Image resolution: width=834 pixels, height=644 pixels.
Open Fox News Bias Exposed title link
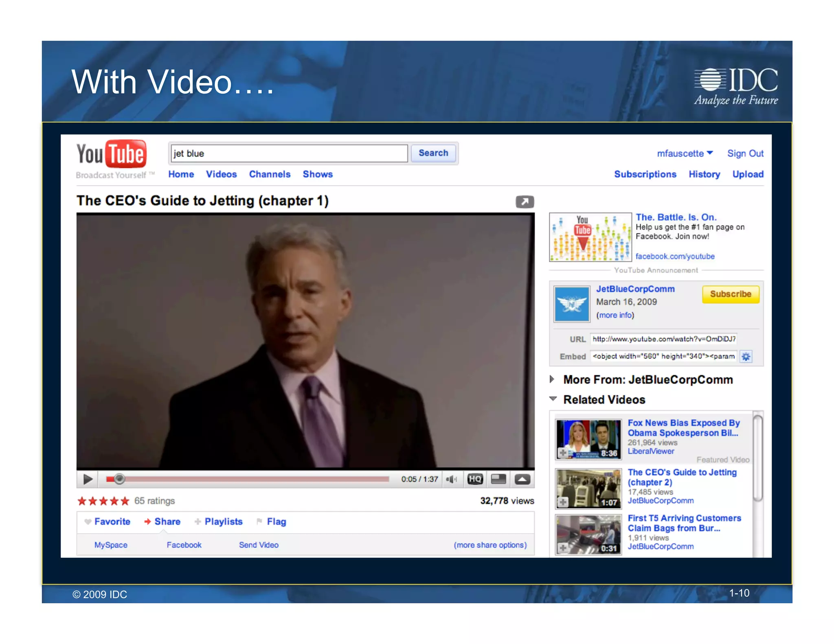tap(684, 428)
